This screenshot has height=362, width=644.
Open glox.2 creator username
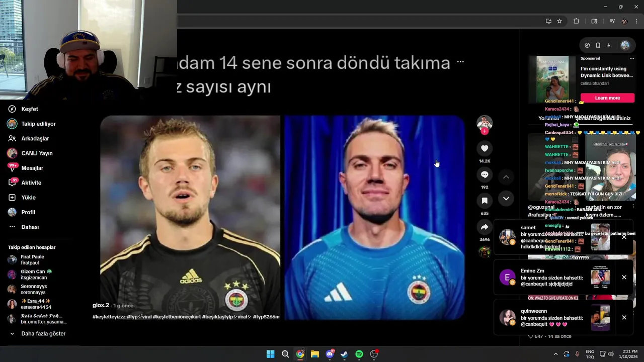click(x=101, y=305)
